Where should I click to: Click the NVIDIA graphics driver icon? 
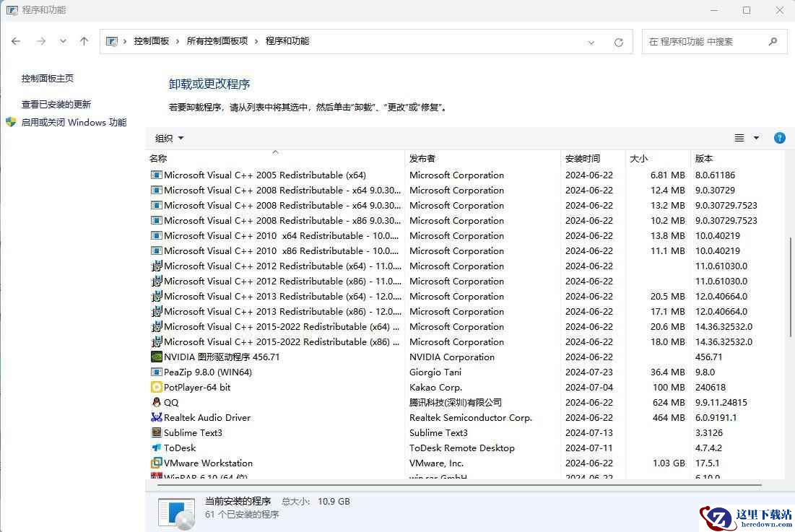click(156, 357)
